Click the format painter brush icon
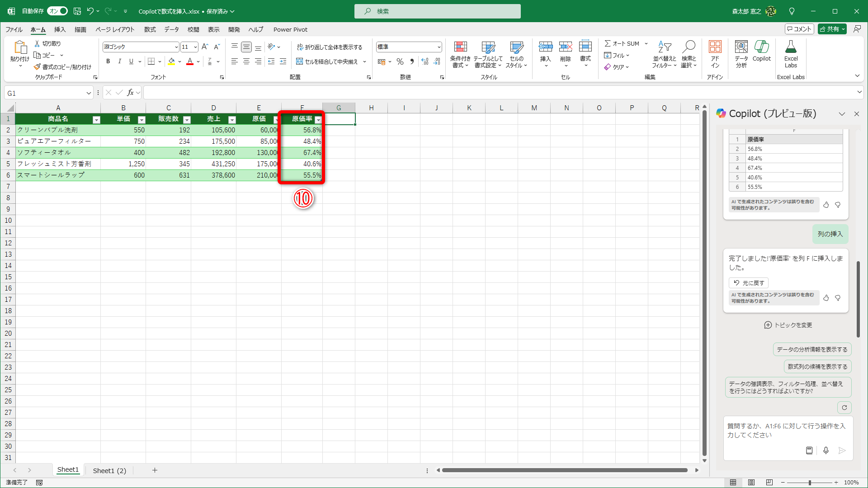The width and height of the screenshot is (868, 488). (37, 67)
